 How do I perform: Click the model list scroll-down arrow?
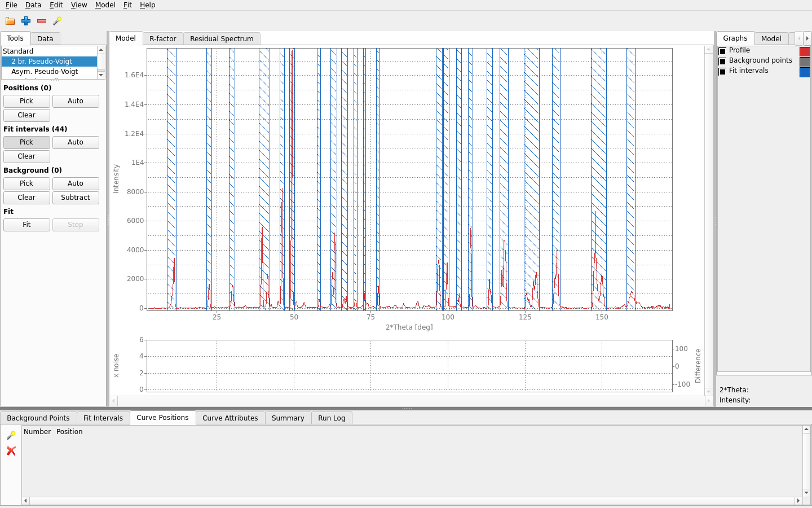pyautogui.click(x=101, y=75)
